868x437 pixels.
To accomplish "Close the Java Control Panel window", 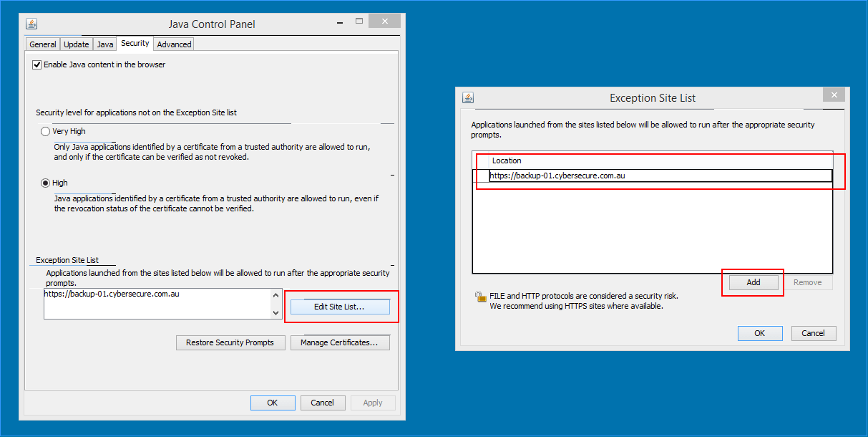I will pyautogui.click(x=386, y=21).
